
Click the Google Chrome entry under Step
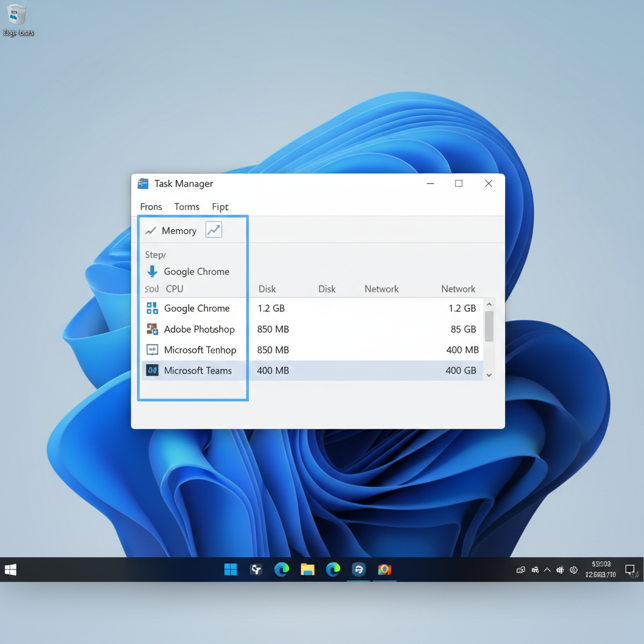[196, 272]
